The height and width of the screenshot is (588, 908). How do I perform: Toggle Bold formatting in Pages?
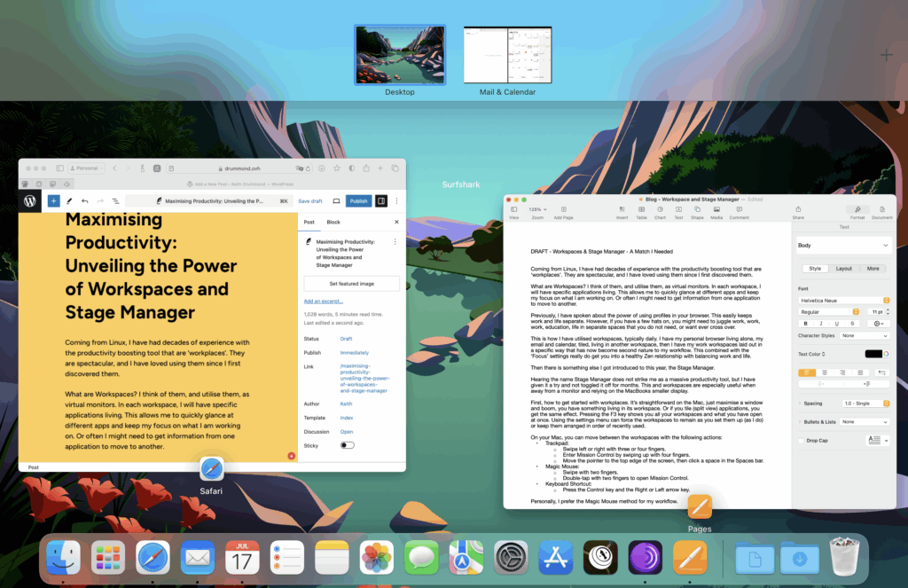[805, 324]
